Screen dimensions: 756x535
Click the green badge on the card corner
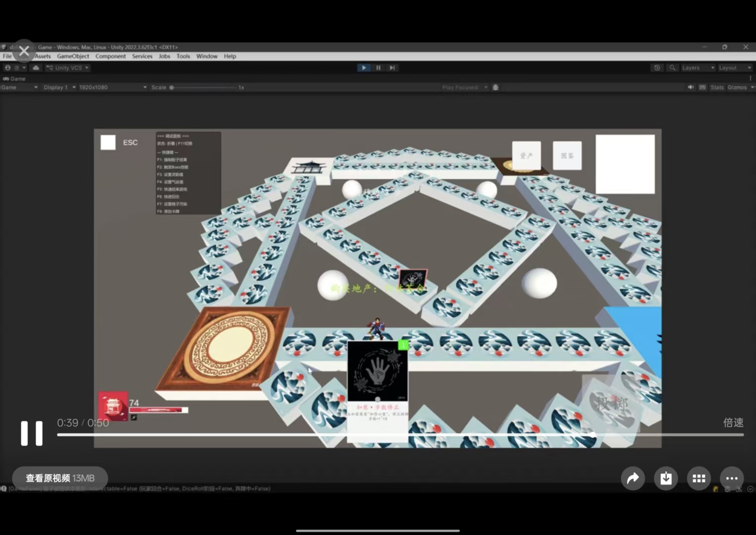[403, 345]
